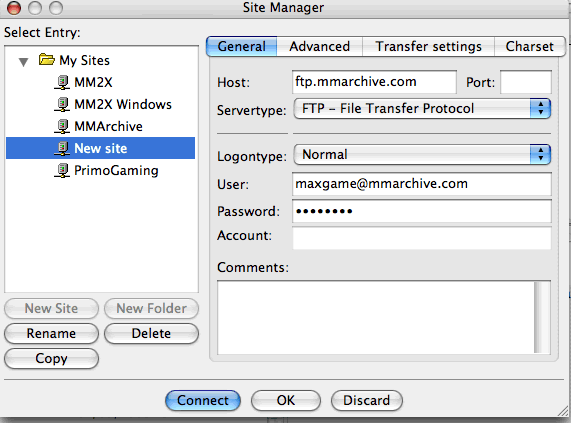Open the Logontype dropdown
The height and width of the screenshot is (423, 571).
pos(422,155)
